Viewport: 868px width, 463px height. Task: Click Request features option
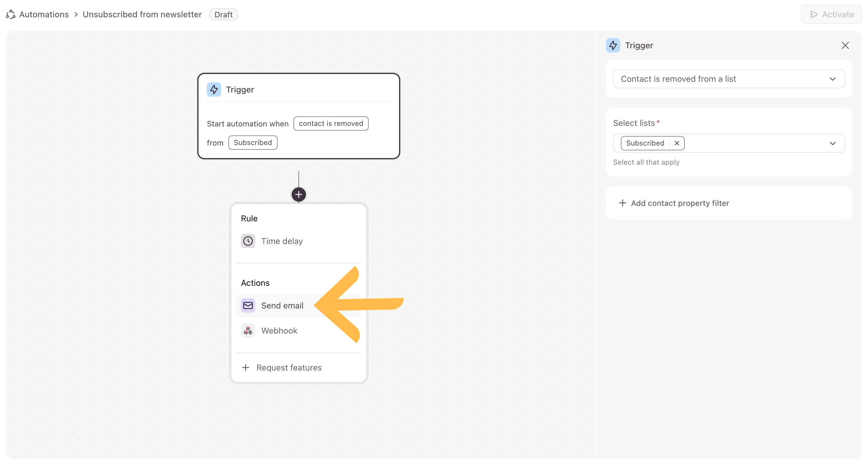288,367
